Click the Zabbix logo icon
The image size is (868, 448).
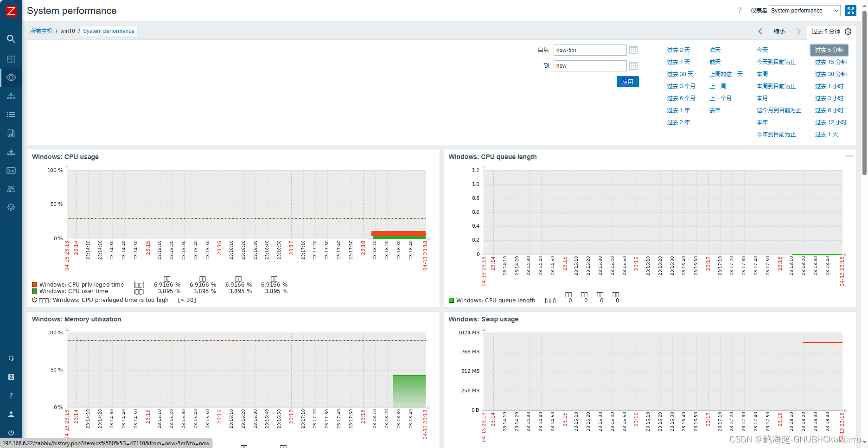[x=11, y=11]
